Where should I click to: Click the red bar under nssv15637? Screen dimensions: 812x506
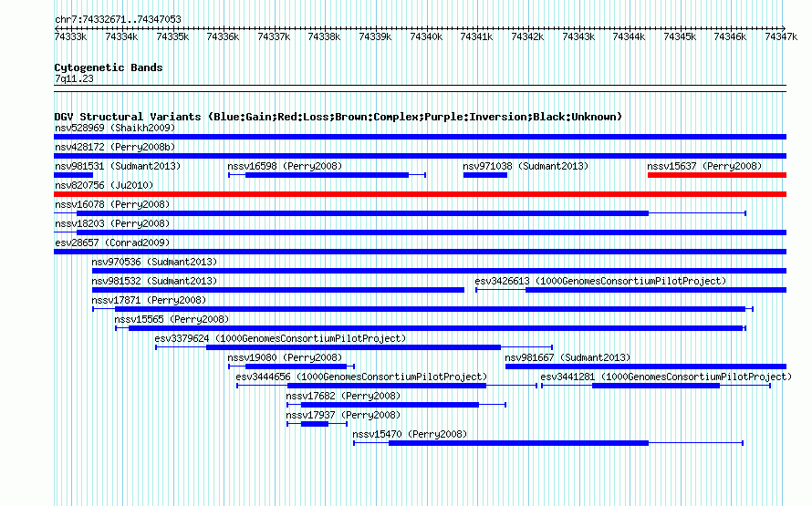coord(717,175)
